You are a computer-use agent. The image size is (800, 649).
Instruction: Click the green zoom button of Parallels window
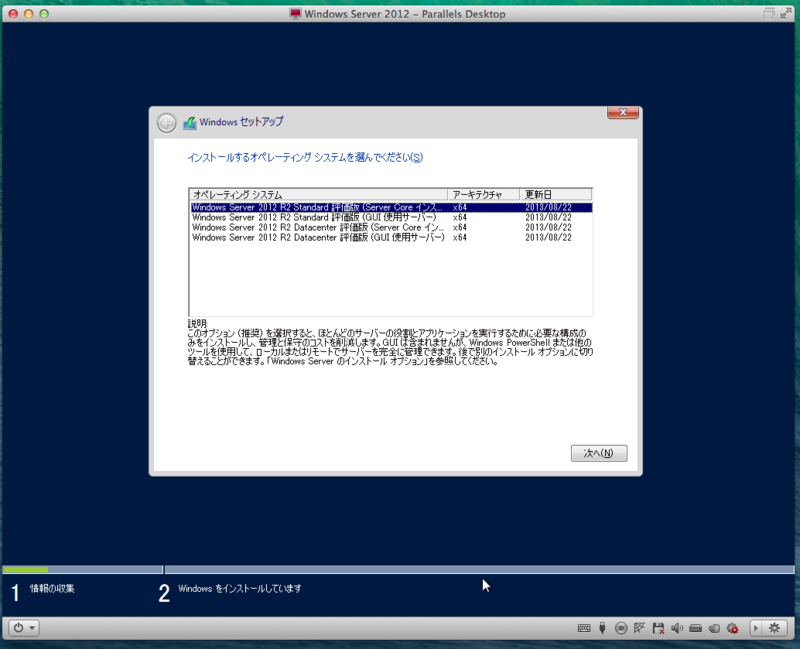(x=44, y=14)
